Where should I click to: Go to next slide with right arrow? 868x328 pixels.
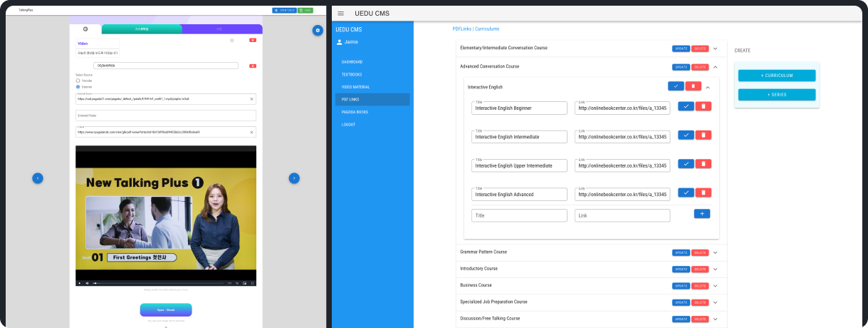(294, 178)
